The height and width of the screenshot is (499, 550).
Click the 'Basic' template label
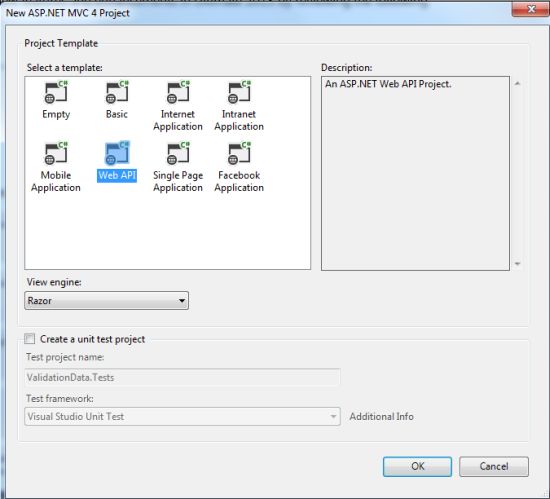click(x=117, y=114)
